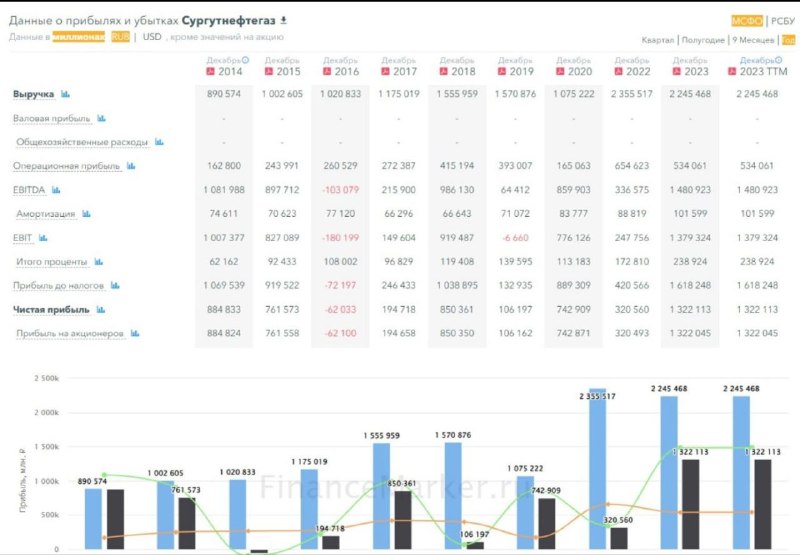
Task: Click the dark net profit bar labeled 742 909
Action: [547, 524]
